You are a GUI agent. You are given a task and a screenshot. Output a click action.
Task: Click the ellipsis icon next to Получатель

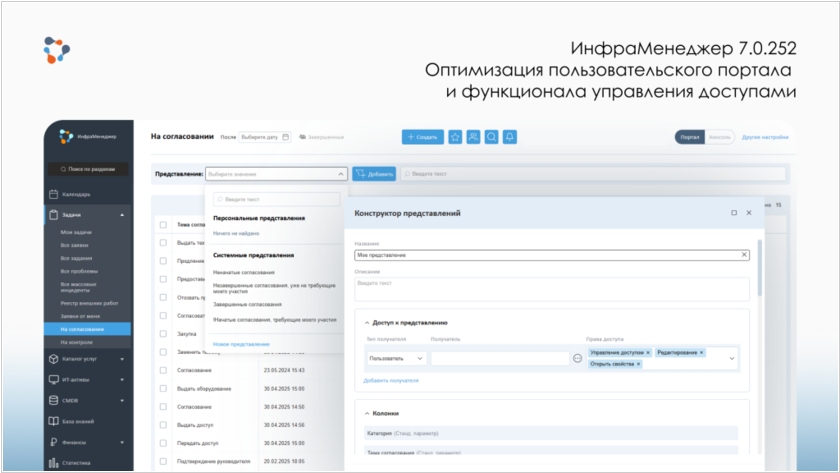coord(578,358)
